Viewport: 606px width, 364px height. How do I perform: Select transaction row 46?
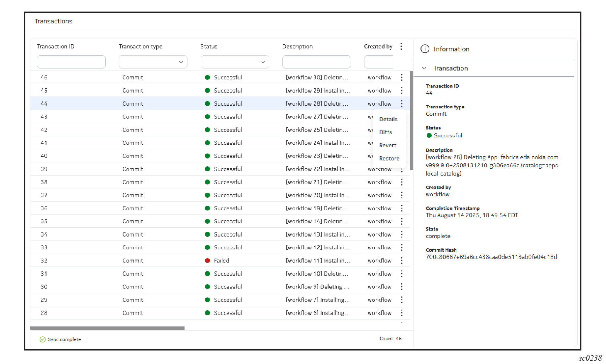tap(220, 77)
